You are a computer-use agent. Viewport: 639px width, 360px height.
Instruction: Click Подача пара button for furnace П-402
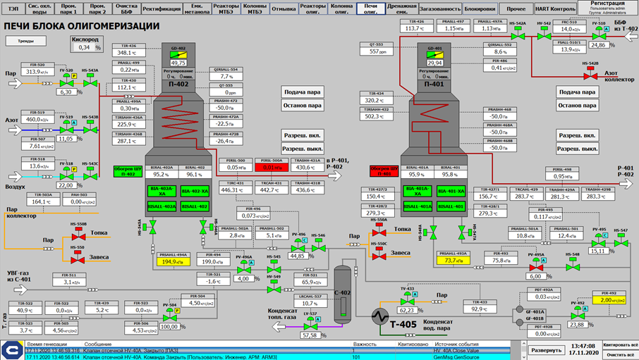(302, 92)
